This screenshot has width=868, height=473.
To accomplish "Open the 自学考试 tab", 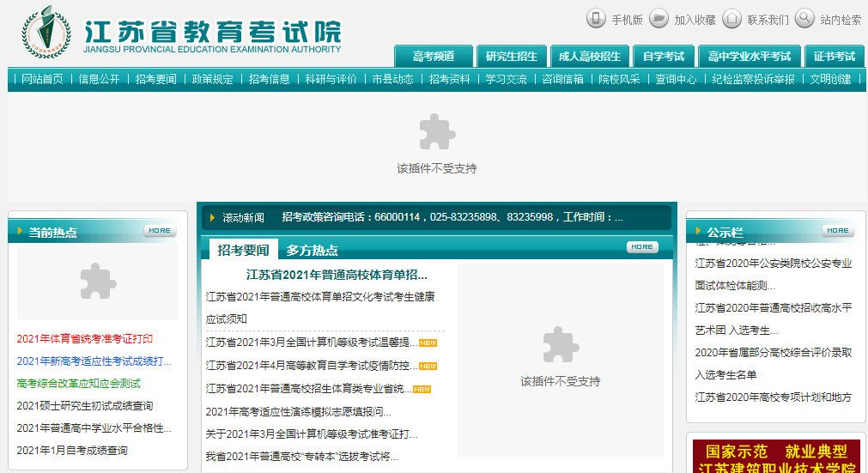I will point(663,57).
